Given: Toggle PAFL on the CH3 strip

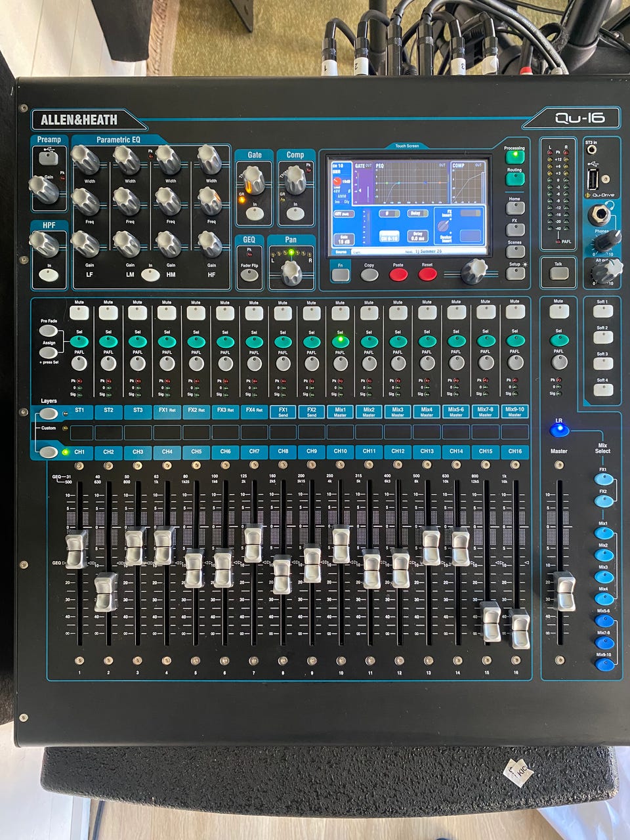Looking at the screenshot, I should (x=137, y=362).
